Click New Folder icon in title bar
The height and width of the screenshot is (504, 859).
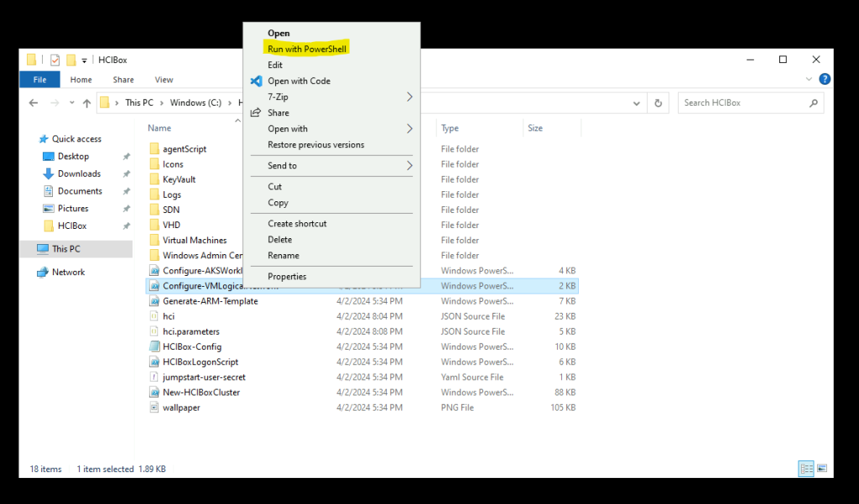click(x=70, y=60)
